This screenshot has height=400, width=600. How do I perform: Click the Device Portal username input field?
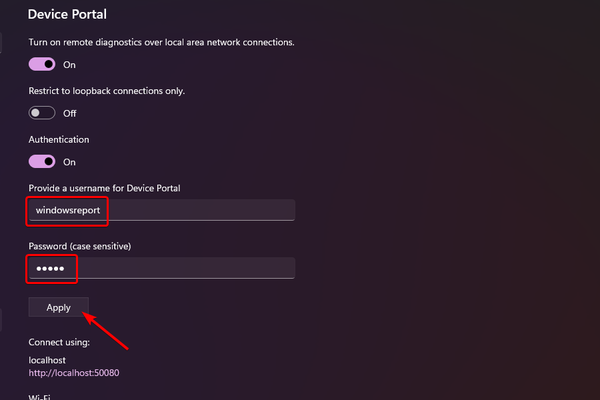[160, 210]
